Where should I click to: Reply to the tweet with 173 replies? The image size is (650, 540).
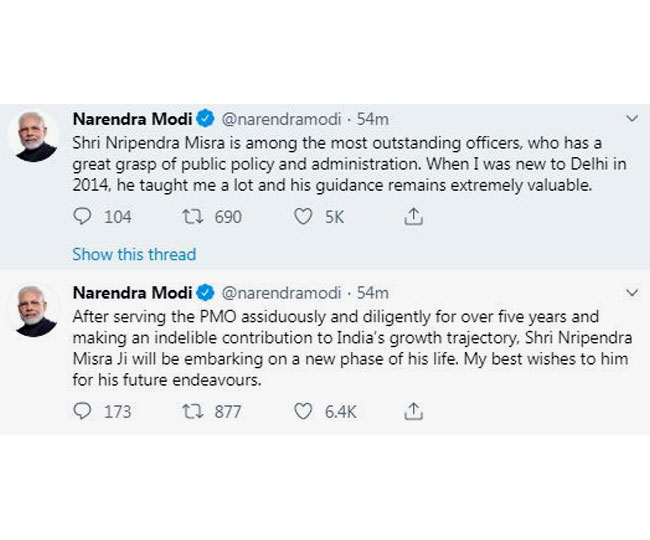tap(83, 411)
